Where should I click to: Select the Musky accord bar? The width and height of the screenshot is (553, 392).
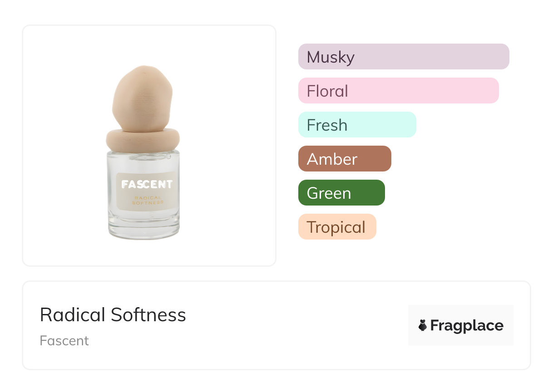pos(403,57)
